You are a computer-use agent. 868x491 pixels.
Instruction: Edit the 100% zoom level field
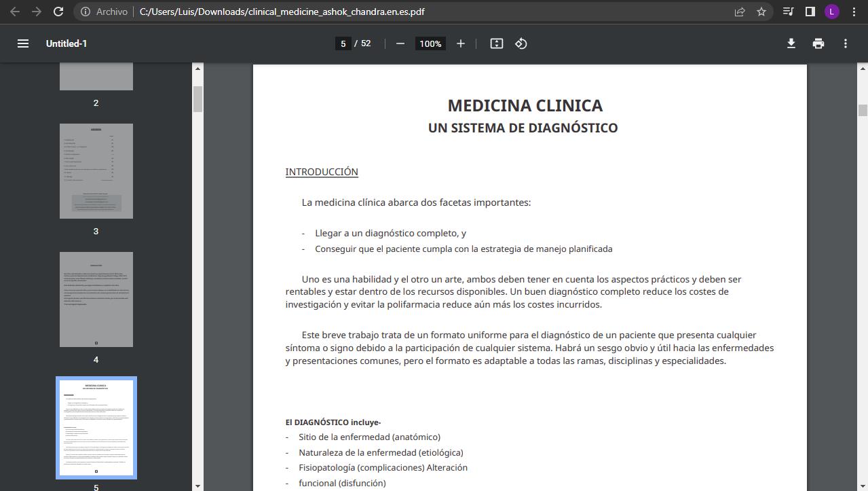(430, 43)
